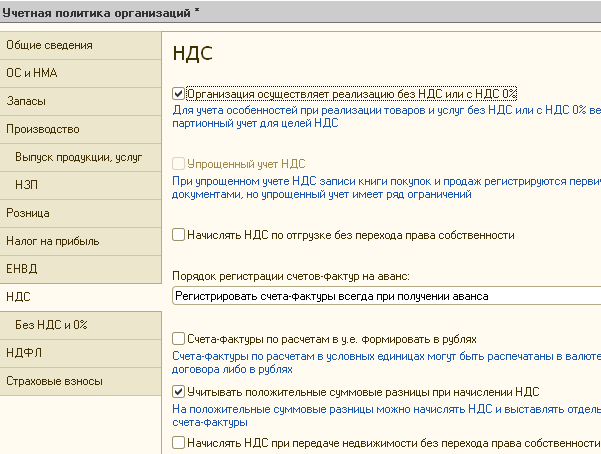Switch to the НДФЛ tab
The height and width of the screenshot is (454, 601).
pos(80,353)
